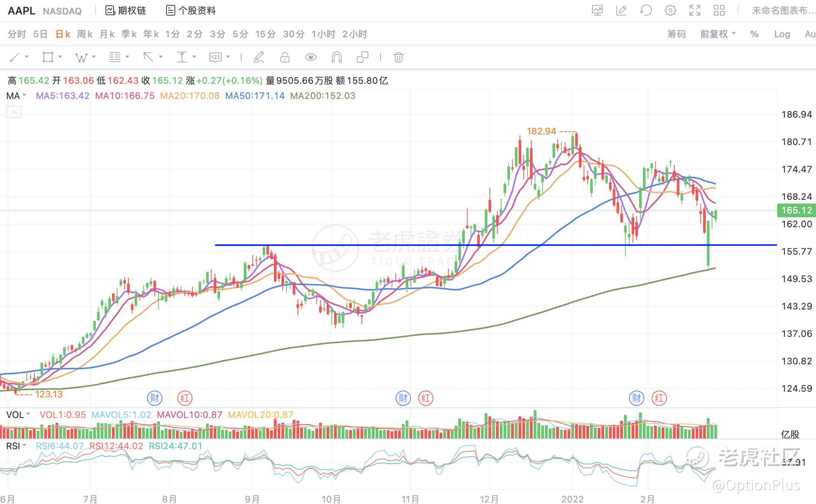Open chart settings gear icon

coord(670,10)
